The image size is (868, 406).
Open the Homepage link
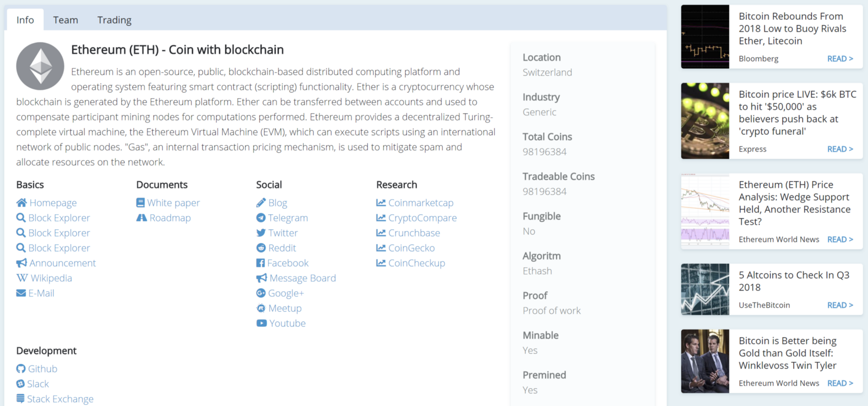click(x=53, y=203)
